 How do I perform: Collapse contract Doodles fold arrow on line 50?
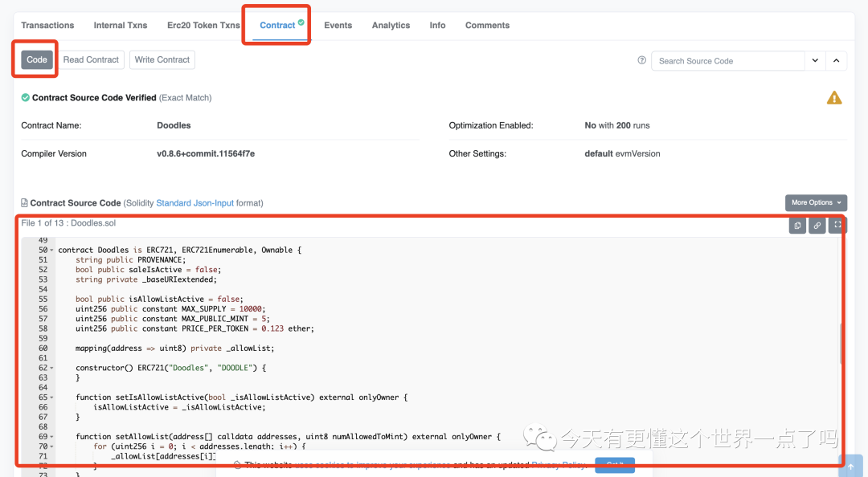tap(52, 251)
